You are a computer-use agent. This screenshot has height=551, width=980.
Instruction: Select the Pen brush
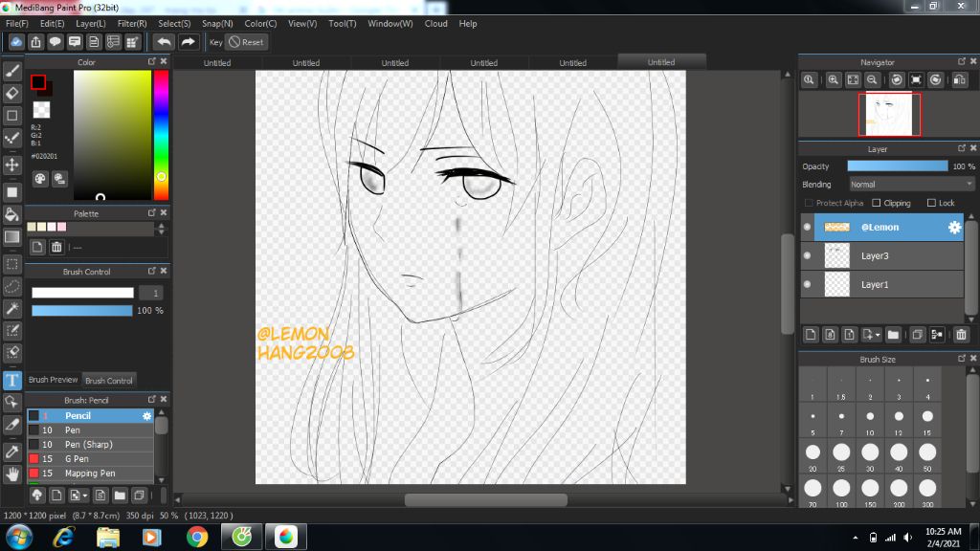coord(90,430)
